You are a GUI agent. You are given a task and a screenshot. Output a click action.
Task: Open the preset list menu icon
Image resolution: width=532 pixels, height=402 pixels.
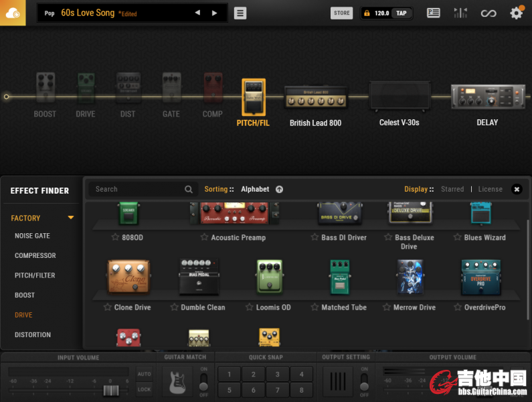coord(240,13)
